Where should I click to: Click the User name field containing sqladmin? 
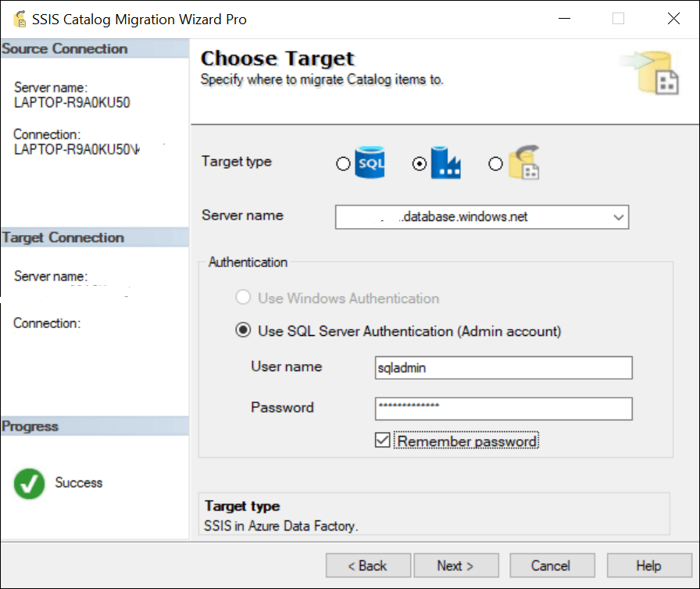pyautogui.click(x=504, y=368)
